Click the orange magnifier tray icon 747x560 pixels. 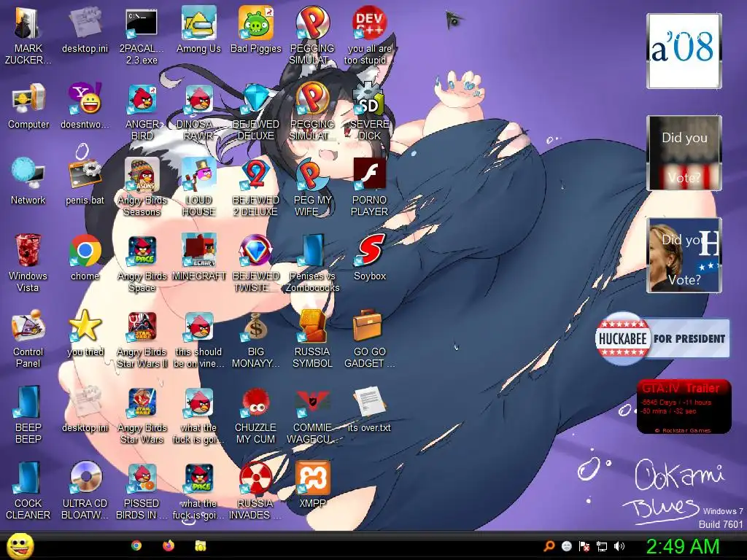coord(549,546)
